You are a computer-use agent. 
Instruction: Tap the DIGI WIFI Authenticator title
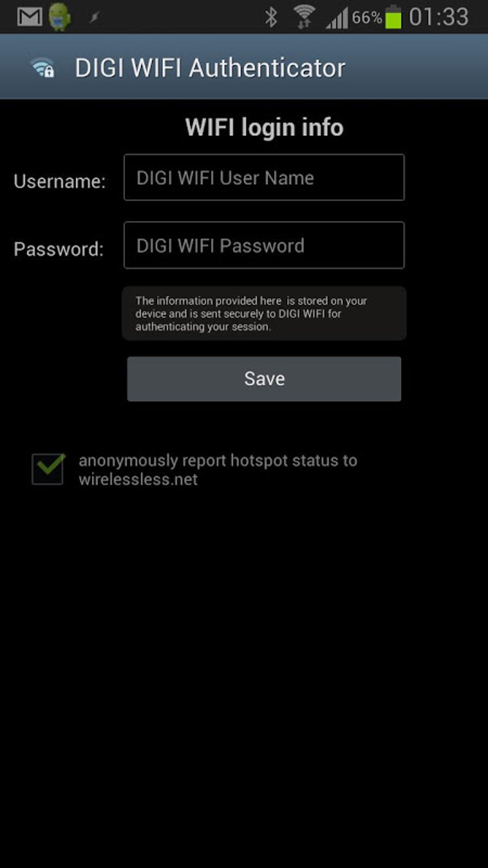click(210, 68)
